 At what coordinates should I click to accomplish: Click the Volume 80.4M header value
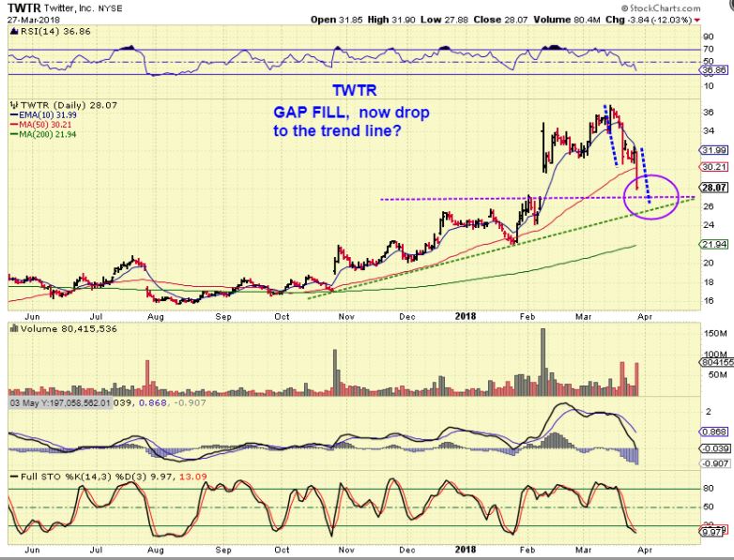(566, 20)
